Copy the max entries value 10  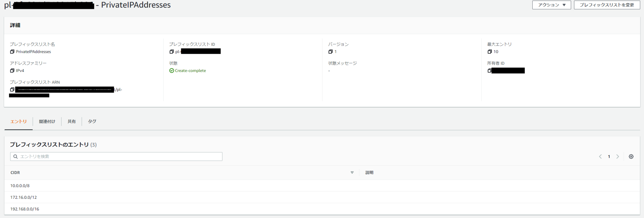point(490,52)
